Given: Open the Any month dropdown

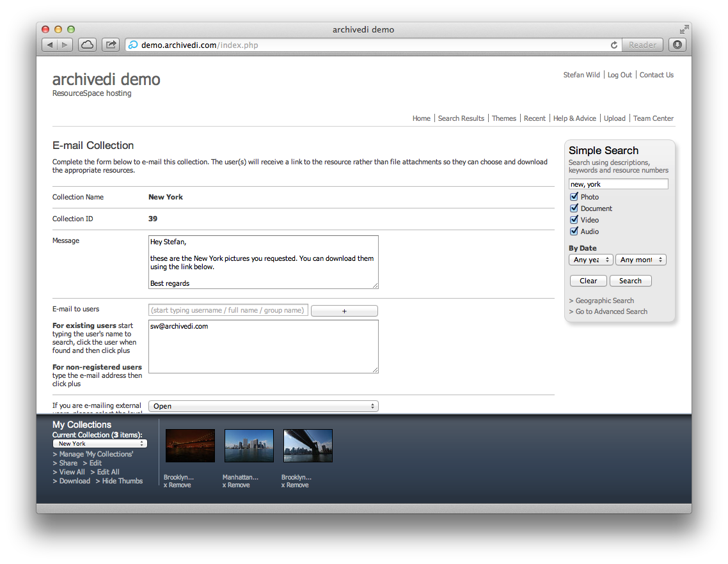Looking at the screenshot, I should pyautogui.click(x=641, y=260).
